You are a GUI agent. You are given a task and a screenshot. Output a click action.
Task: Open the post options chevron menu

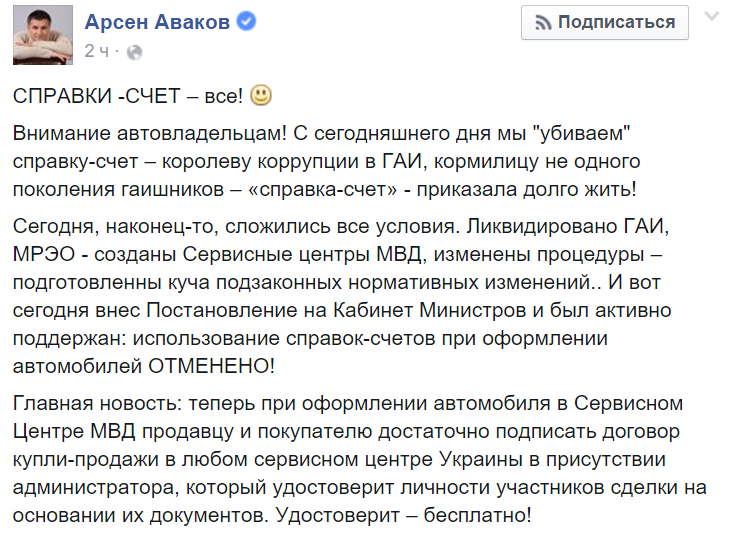pos(711,18)
